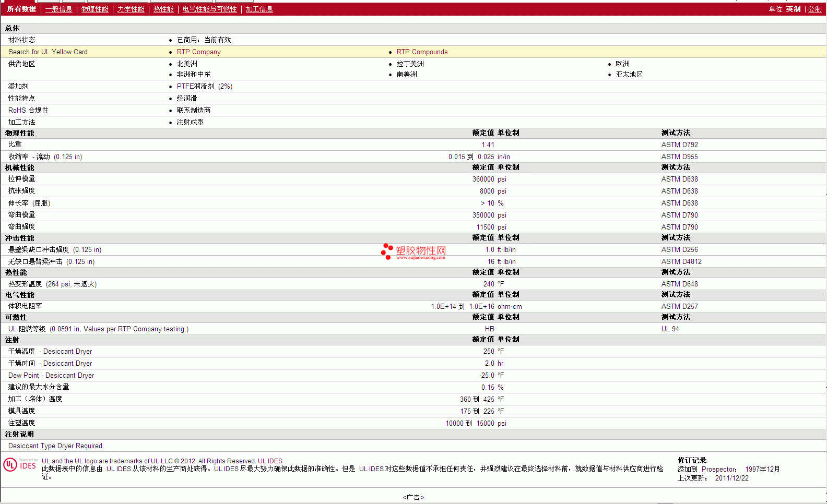Image resolution: width=827 pixels, height=504 pixels.
Task: Open the RTP Compounds link
Action: (422, 52)
